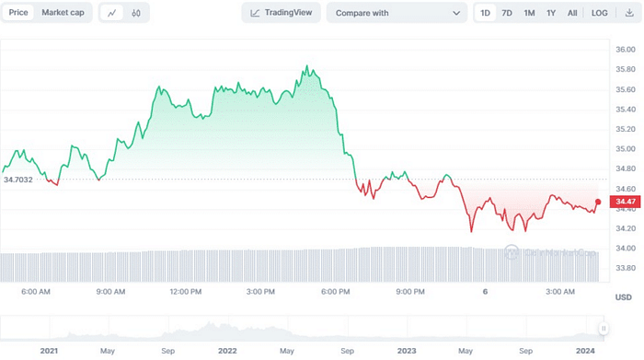The height and width of the screenshot is (360, 644).
Task: Click the red current price dot
Action: click(598, 202)
